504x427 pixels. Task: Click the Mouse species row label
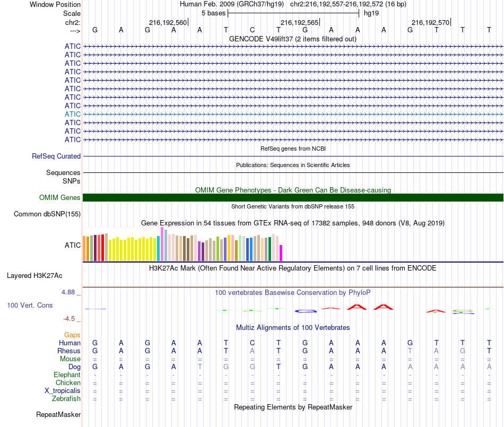tap(70, 359)
